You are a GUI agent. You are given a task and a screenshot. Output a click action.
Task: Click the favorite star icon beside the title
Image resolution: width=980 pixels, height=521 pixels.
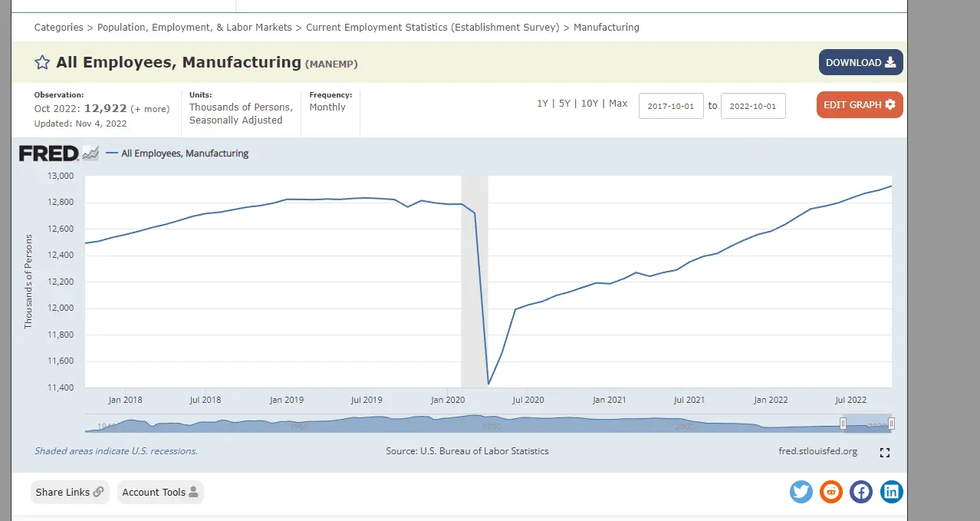[x=42, y=63]
